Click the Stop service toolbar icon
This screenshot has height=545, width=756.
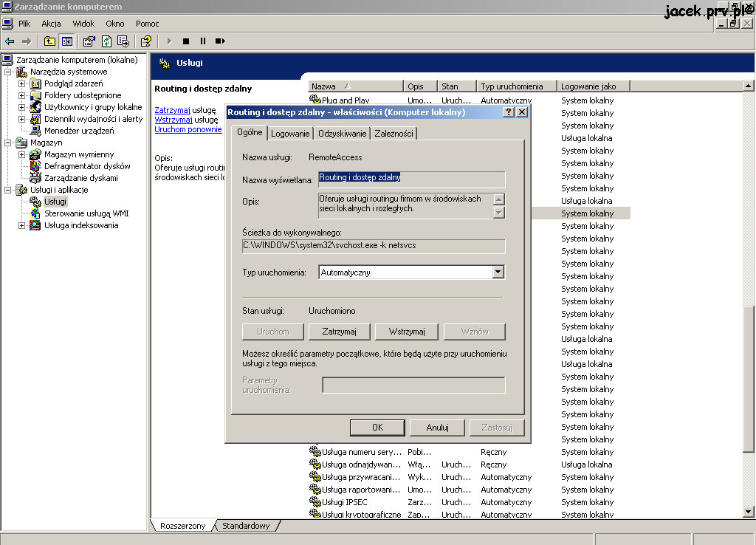click(x=185, y=41)
